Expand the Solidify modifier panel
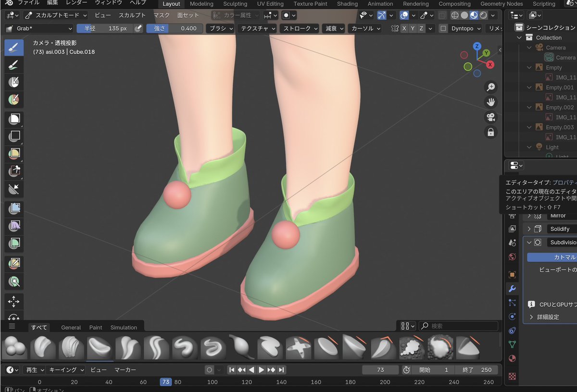Viewport: 577px width, 392px height. (x=529, y=229)
